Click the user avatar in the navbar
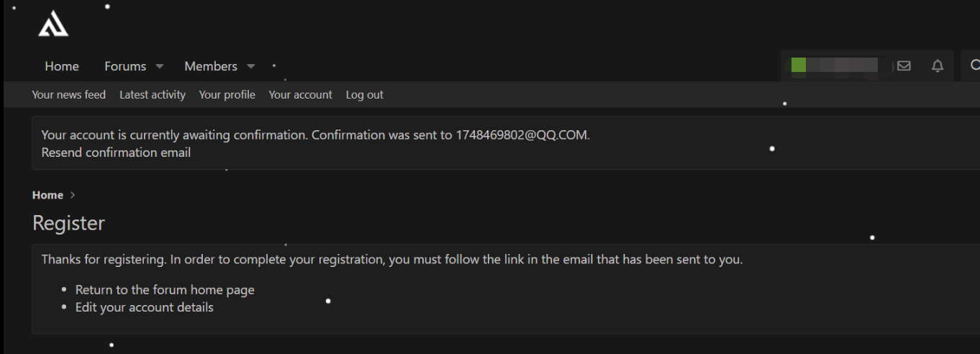The width and height of the screenshot is (980, 354). [799, 65]
